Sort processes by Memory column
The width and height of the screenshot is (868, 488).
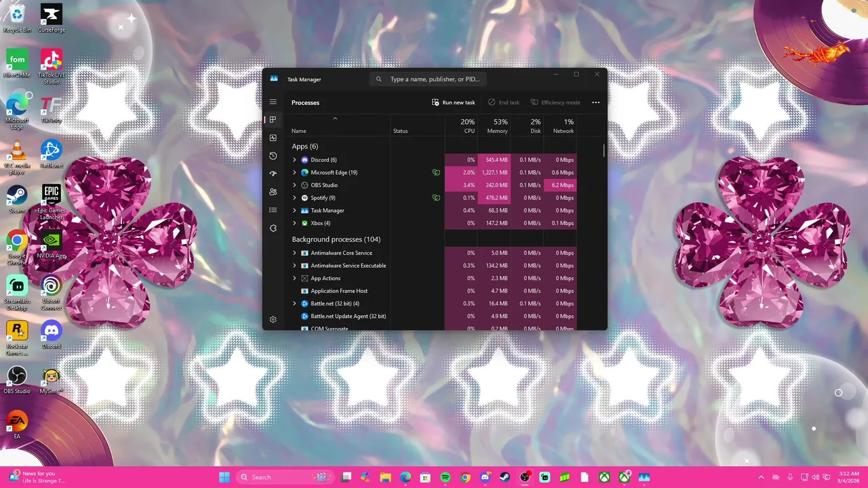click(494, 125)
